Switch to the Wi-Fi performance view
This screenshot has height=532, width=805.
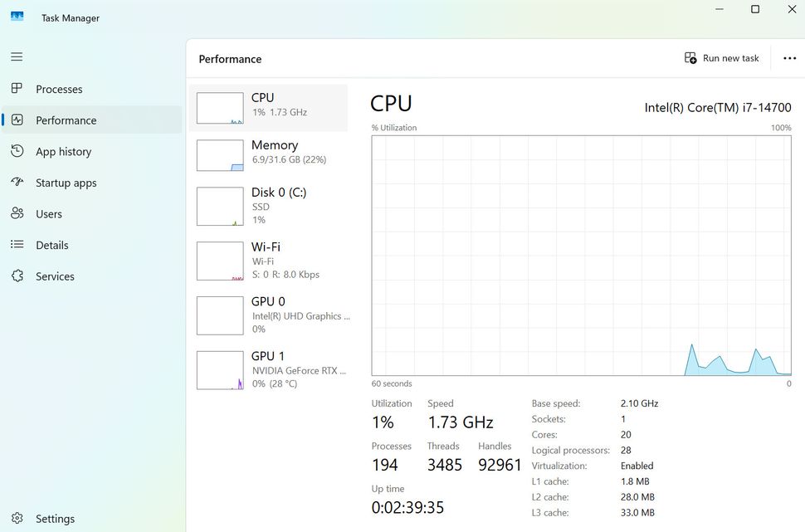(266, 260)
